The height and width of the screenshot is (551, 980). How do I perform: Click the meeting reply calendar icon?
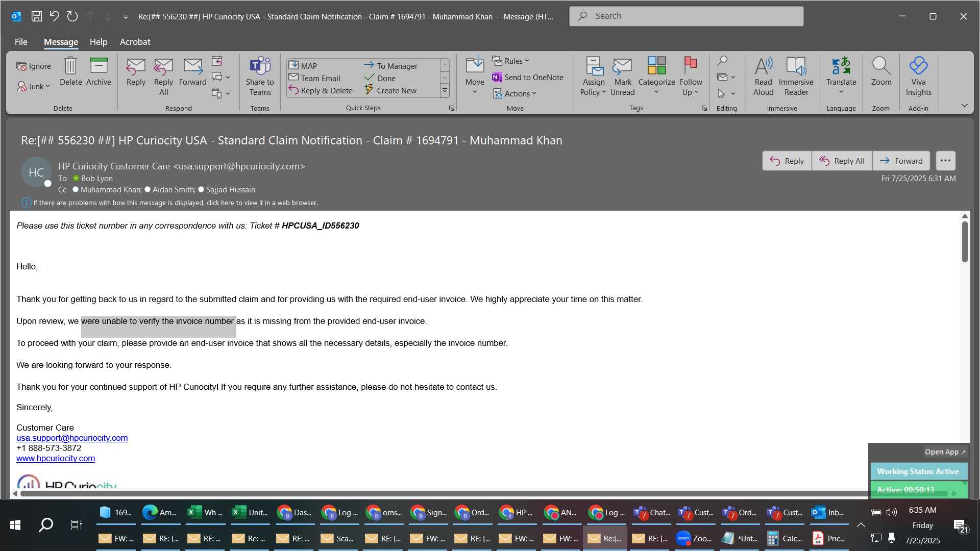(217, 61)
